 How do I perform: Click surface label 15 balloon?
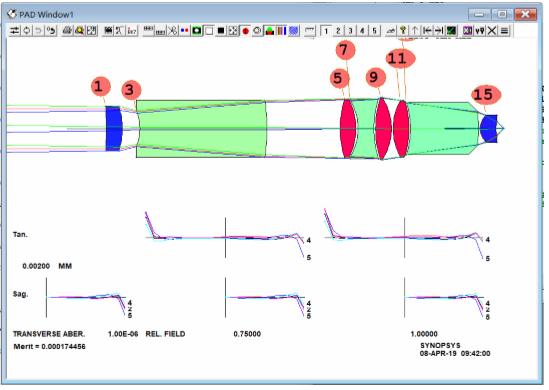coord(486,95)
